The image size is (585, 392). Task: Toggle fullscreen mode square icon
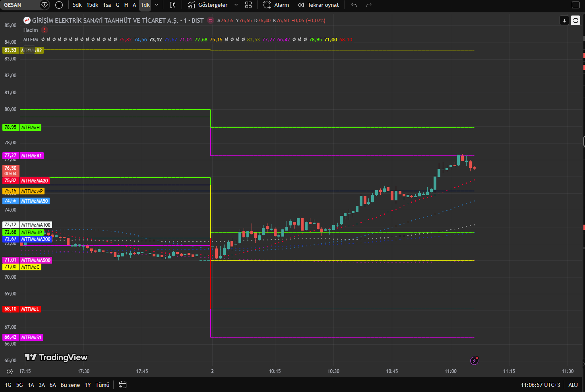pos(575,5)
